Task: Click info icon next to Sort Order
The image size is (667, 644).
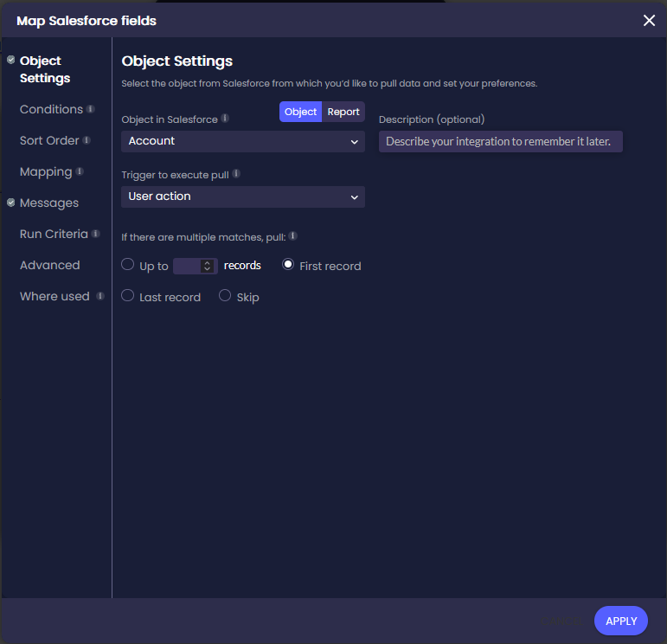Action: [87, 140]
